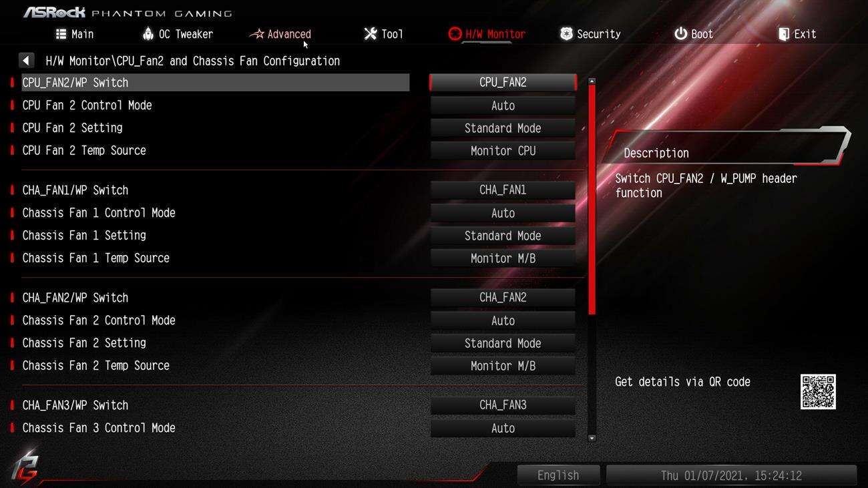Click the QR code image
The width and height of the screenshot is (868, 488).
tap(818, 392)
